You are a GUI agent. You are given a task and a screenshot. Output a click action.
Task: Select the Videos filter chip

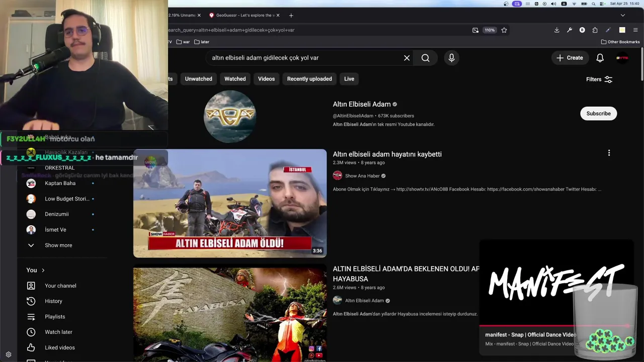pos(266,79)
